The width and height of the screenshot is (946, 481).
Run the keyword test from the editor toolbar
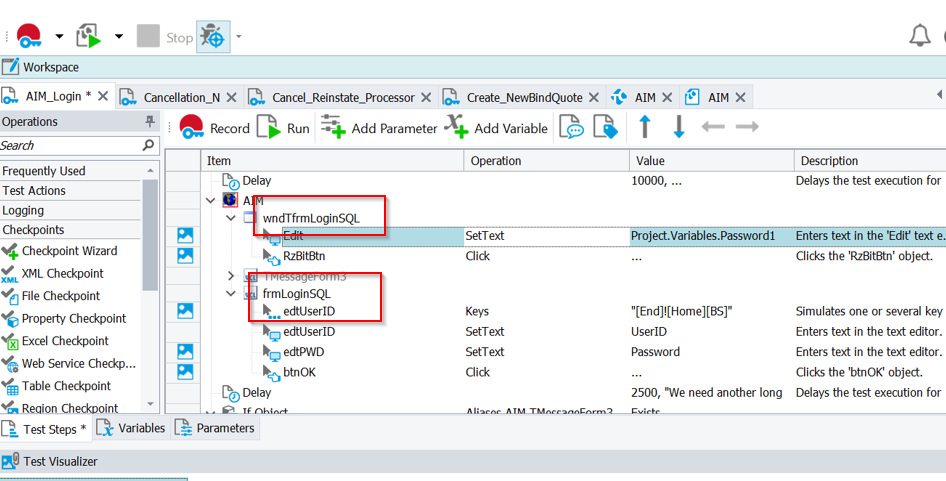[284, 128]
